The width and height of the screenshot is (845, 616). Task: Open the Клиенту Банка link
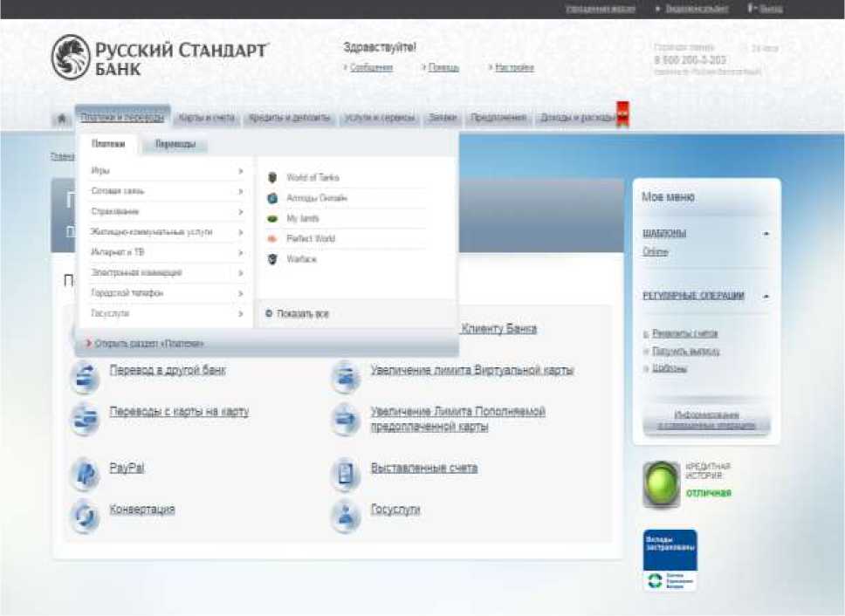click(499, 329)
